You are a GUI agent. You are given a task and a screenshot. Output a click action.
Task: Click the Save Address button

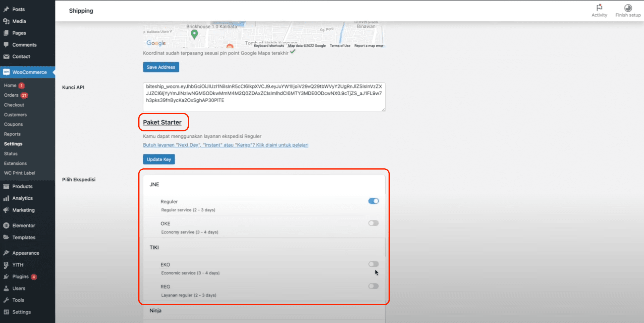[161, 67]
